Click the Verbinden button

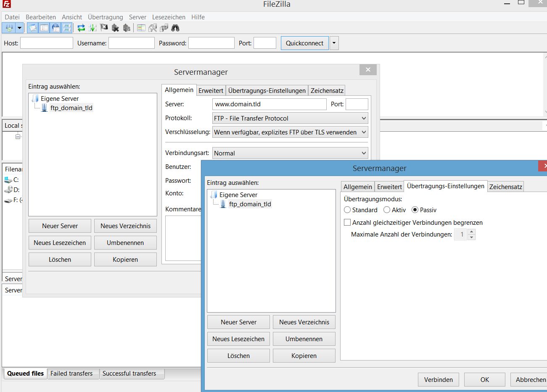pyautogui.click(x=439, y=379)
